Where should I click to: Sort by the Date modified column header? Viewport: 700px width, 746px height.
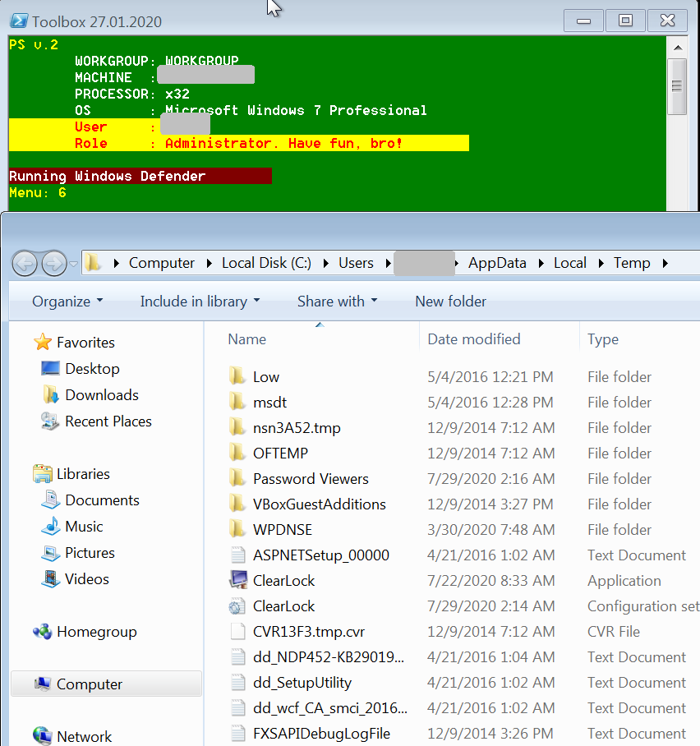pyautogui.click(x=473, y=339)
